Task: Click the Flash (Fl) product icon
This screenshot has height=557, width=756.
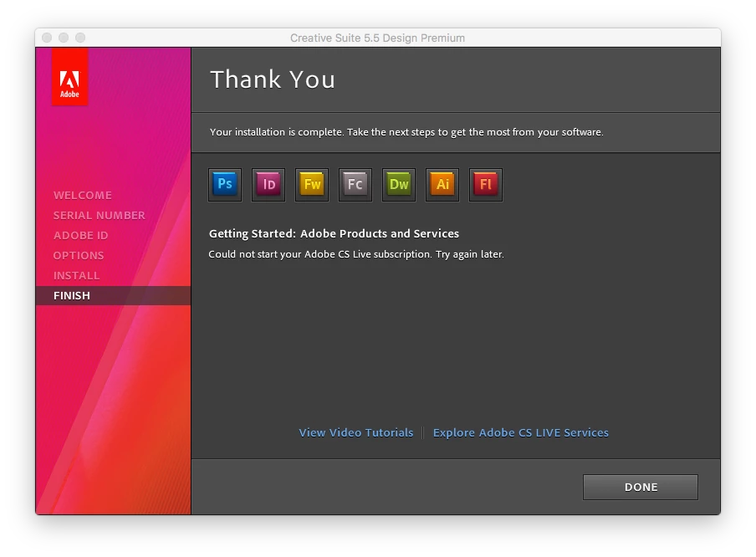Action: [x=486, y=185]
